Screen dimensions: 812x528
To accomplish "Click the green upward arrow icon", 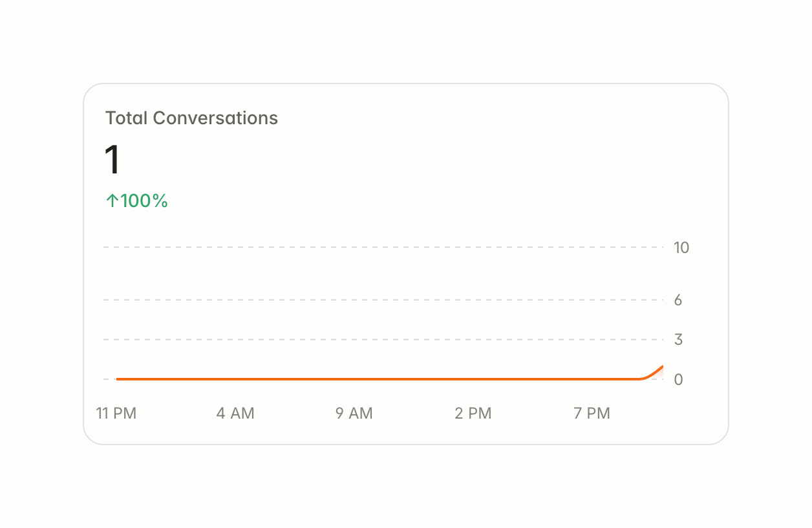I will point(112,201).
